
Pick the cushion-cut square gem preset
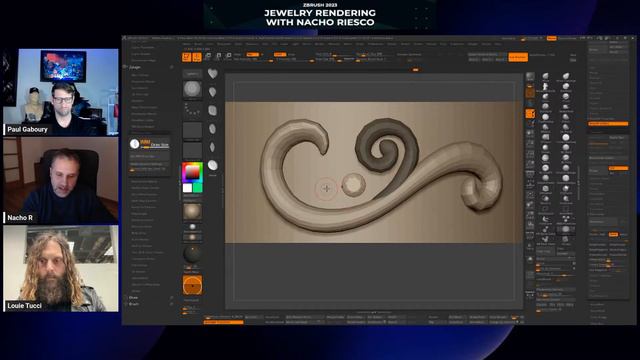coord(213,110)
